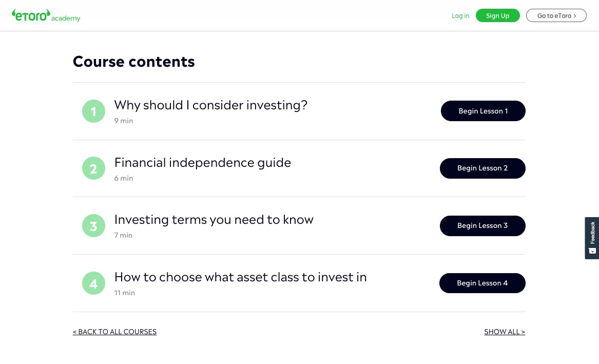This screenshot has height=364, width=599.
Task: Open the Log in link
Action: pos(460,15)
